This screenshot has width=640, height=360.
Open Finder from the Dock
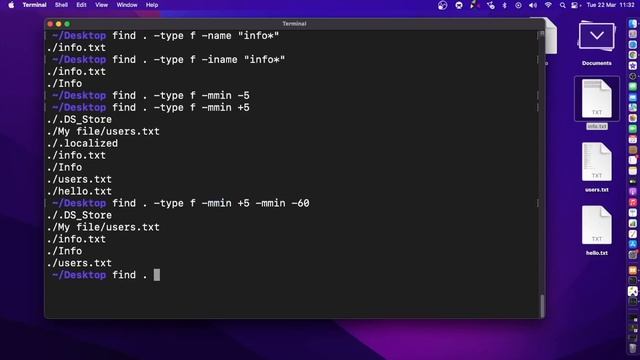[633, 24]
